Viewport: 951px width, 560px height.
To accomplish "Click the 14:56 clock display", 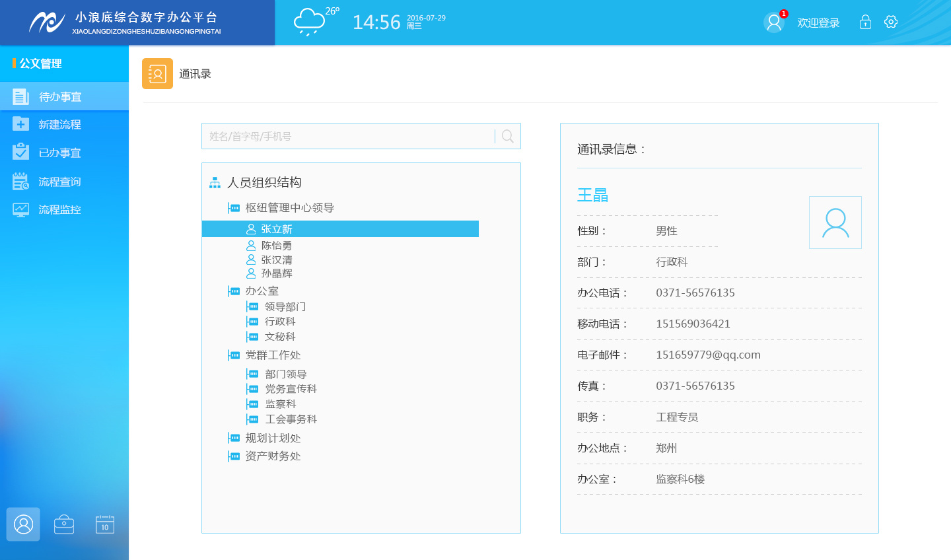I will tap(376, 22).
